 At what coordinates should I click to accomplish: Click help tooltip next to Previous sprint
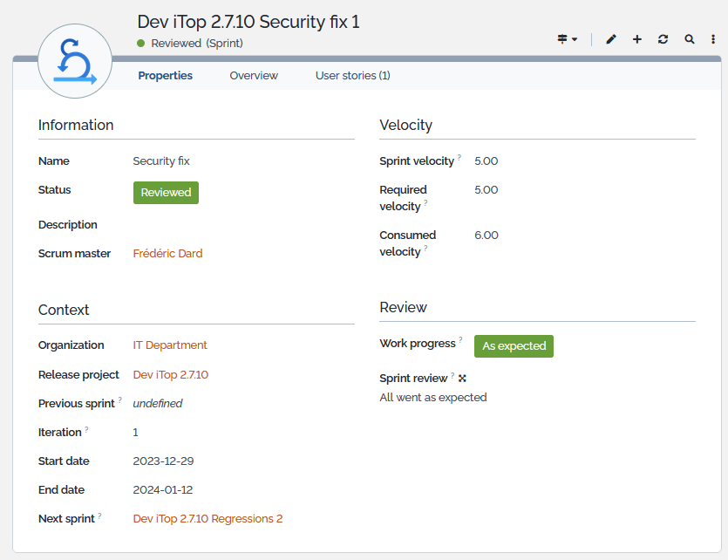pyautogui.click(x=120, y=400)
